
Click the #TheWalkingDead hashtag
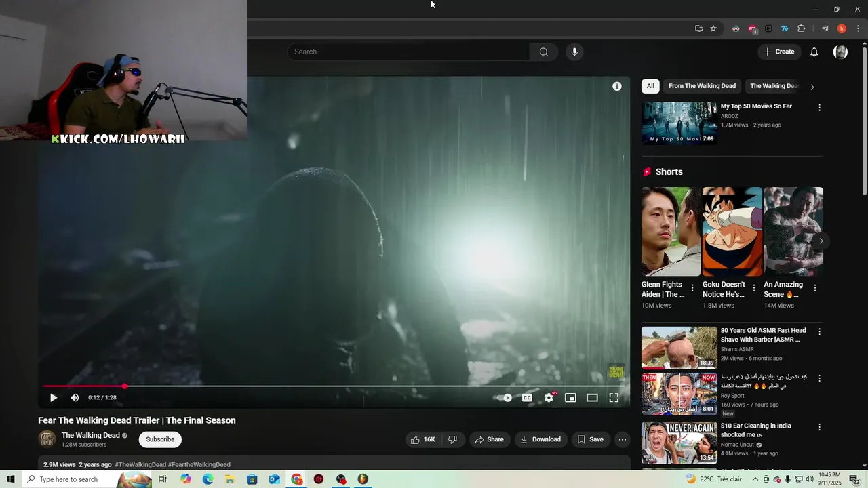140,465
